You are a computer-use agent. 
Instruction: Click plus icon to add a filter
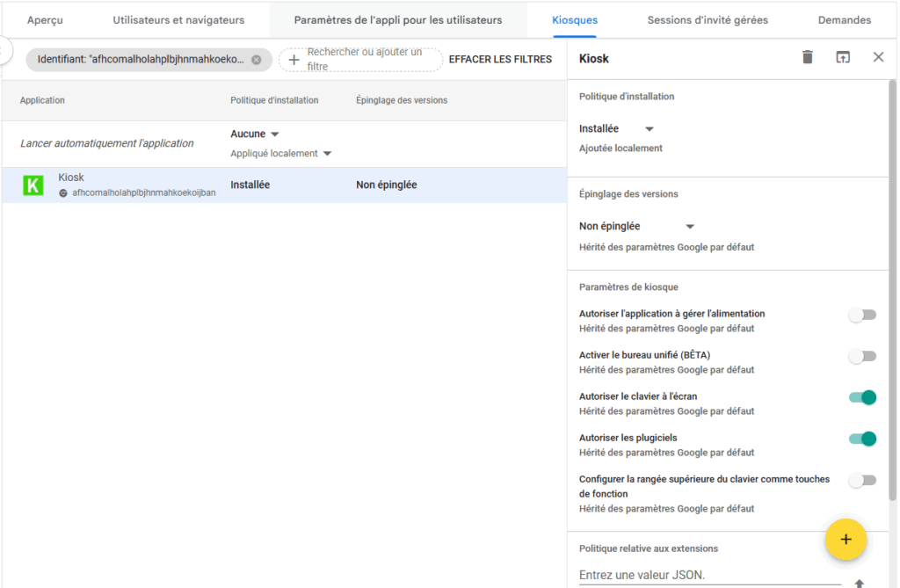pyautogui.click(x=294, y=60)
